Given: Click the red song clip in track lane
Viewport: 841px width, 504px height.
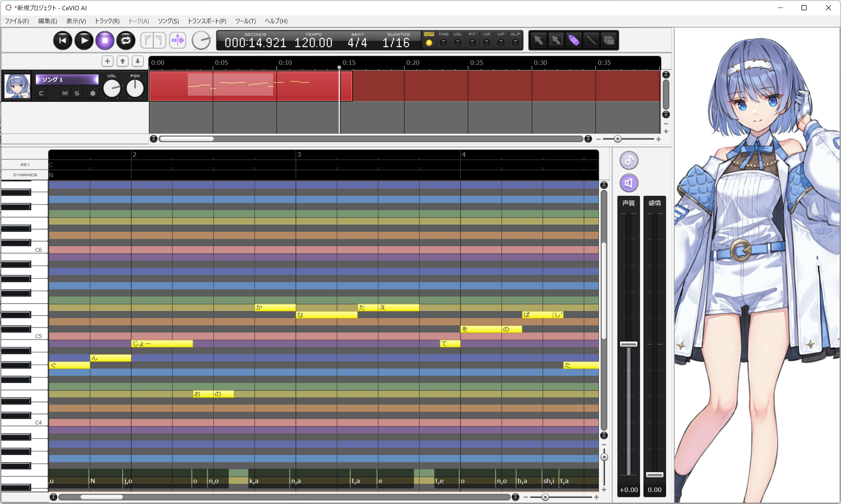Looking at the screenshot, I should (x=251, y=86).
